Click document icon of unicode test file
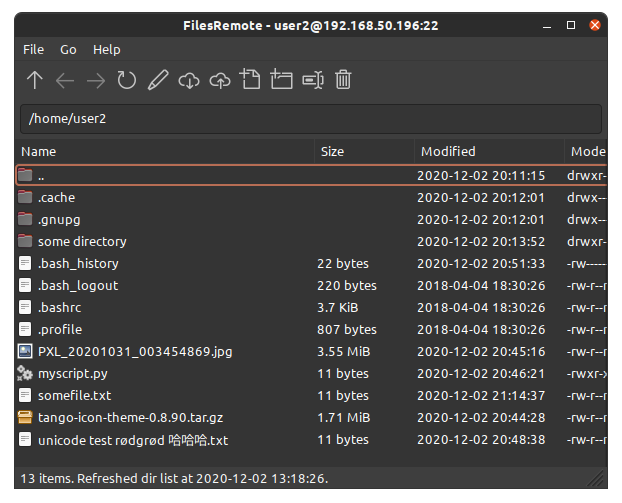 (25, 439)
